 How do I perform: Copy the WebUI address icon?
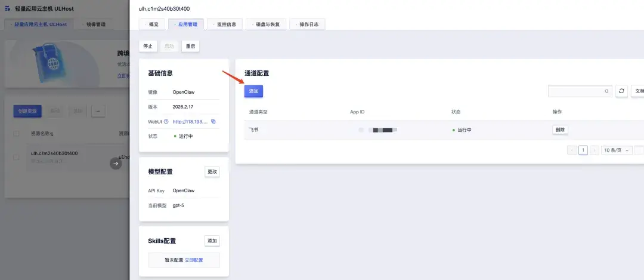point(213,121)
